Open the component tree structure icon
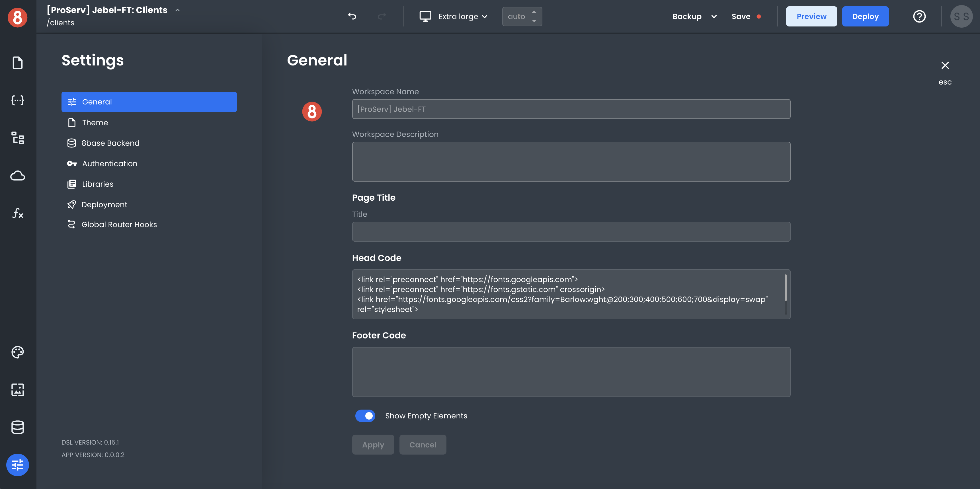The height and width of the screenshot is (489, 980). [17, 138]
